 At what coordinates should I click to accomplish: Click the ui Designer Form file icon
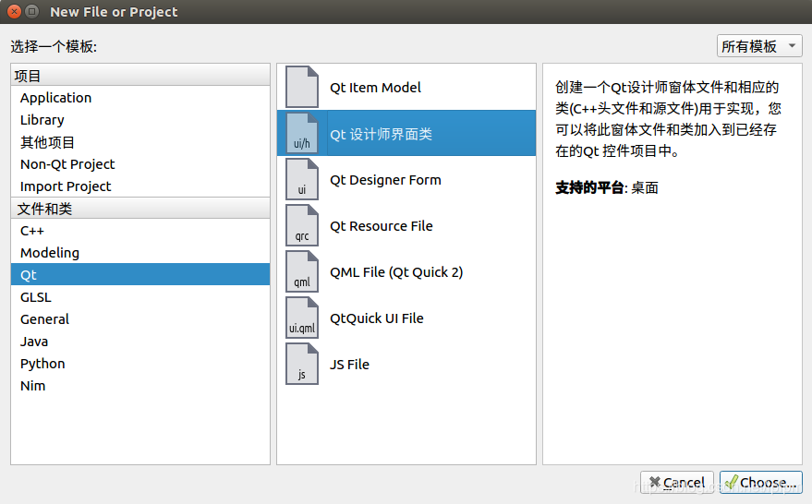(x=302, y=179)
